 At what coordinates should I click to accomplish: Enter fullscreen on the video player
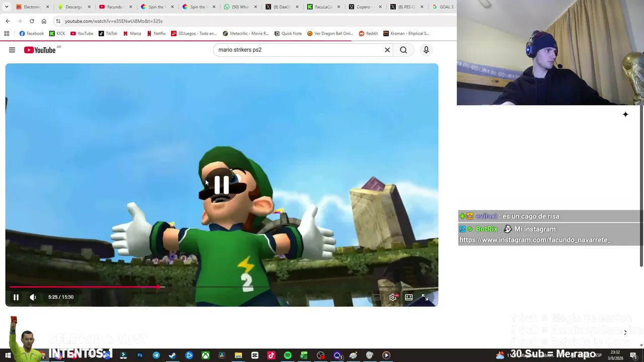pos(425,297)
